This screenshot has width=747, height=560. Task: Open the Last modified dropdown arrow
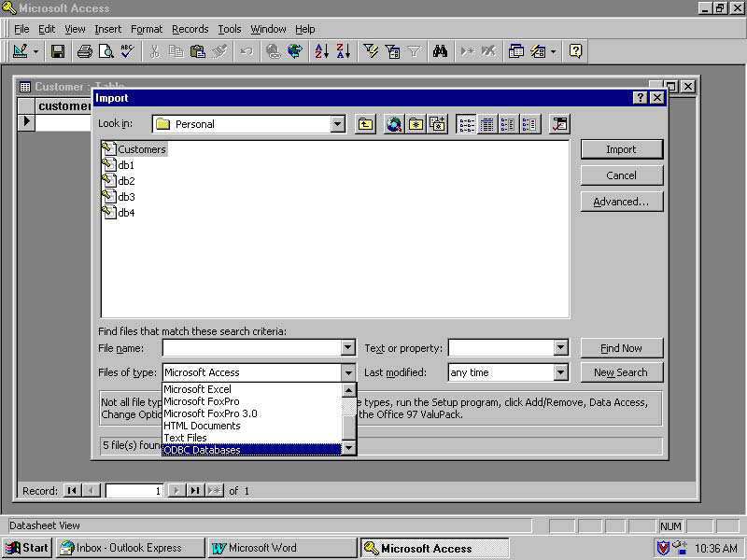561,372
